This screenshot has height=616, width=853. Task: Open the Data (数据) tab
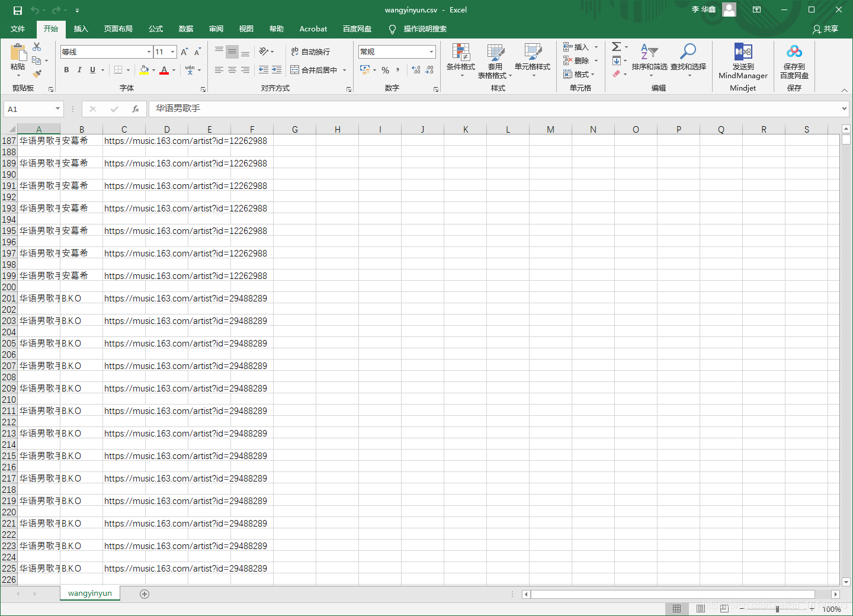(x=186, y=29)
